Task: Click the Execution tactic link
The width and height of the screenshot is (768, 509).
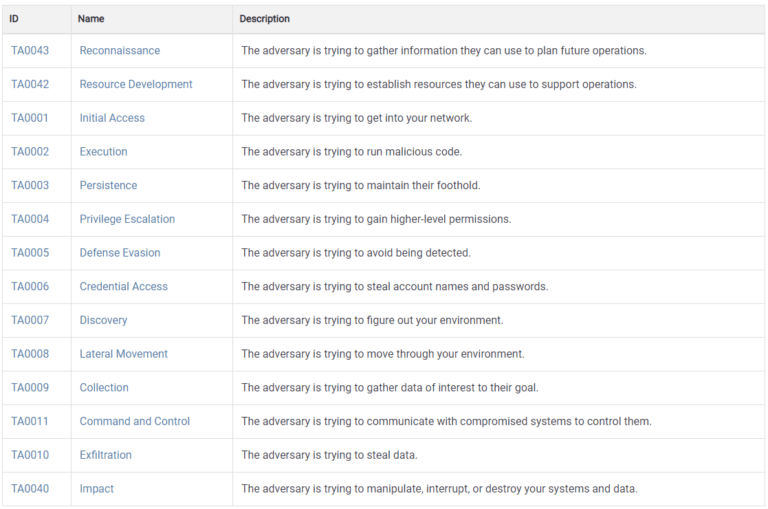Action: [103, 152]
